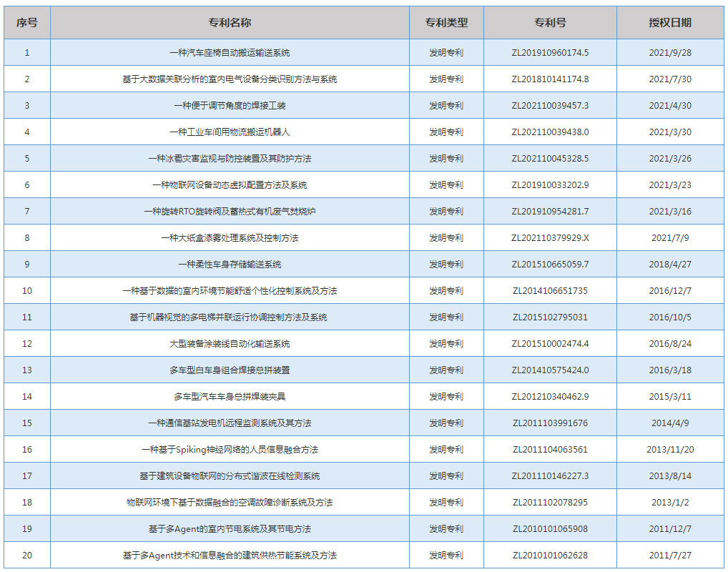Screen dimensions: 728x572
Task: Click the date 2016/12/7 in row 10
Action: click(670, 291)
